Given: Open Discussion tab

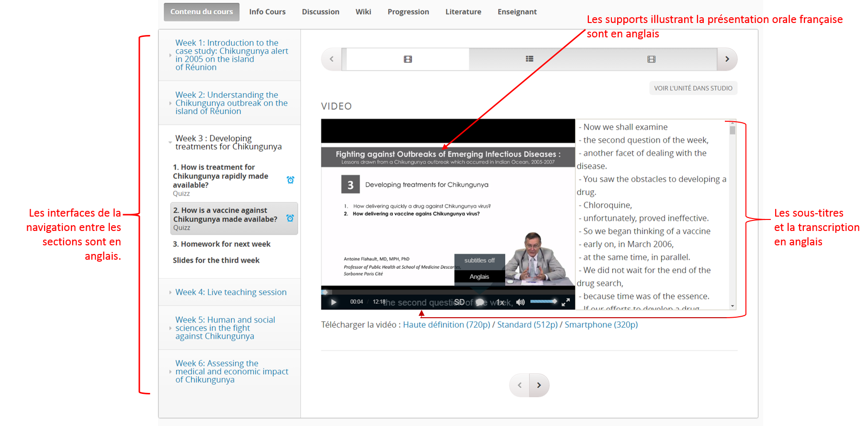Looking at the screenshot, I should tap(320, 12).
